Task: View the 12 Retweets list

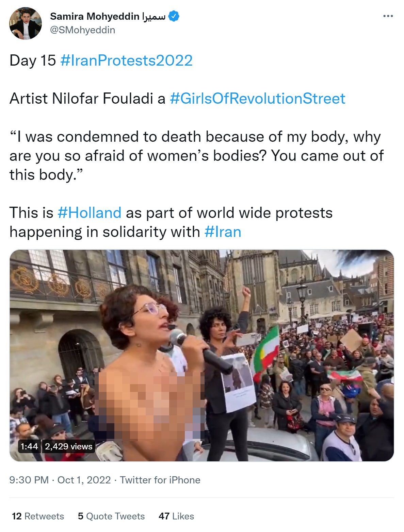Action: click(x=38, y=516)
